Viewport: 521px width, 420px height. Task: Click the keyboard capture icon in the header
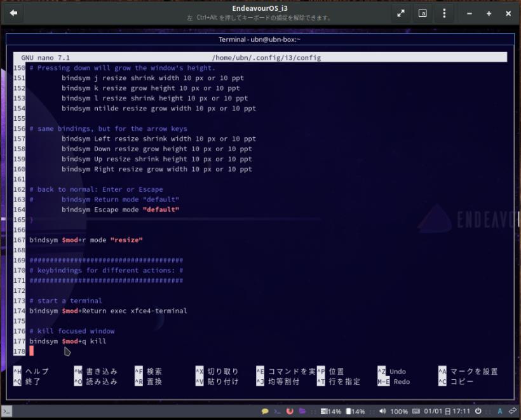pyautogui.click(x=423, y=13)
